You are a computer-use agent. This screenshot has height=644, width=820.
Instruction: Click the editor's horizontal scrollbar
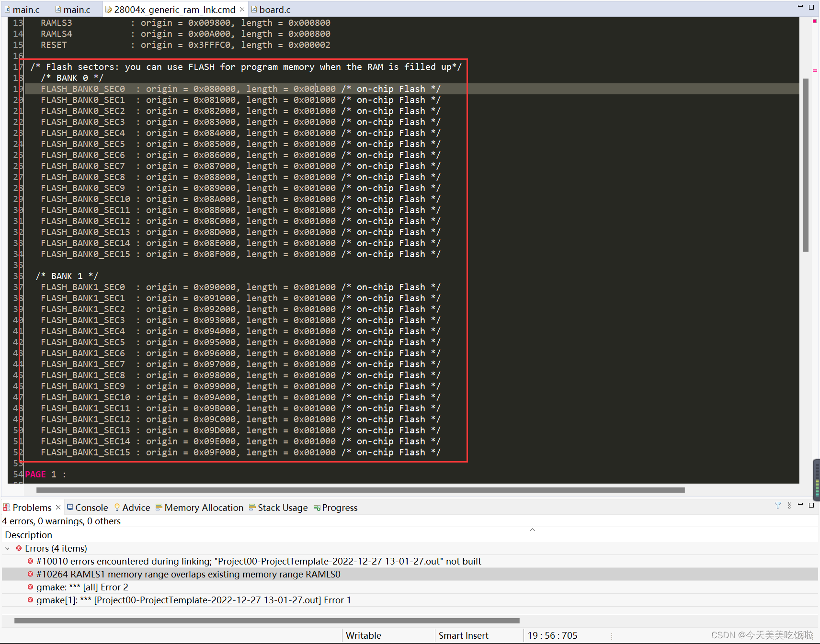point(359,490)
